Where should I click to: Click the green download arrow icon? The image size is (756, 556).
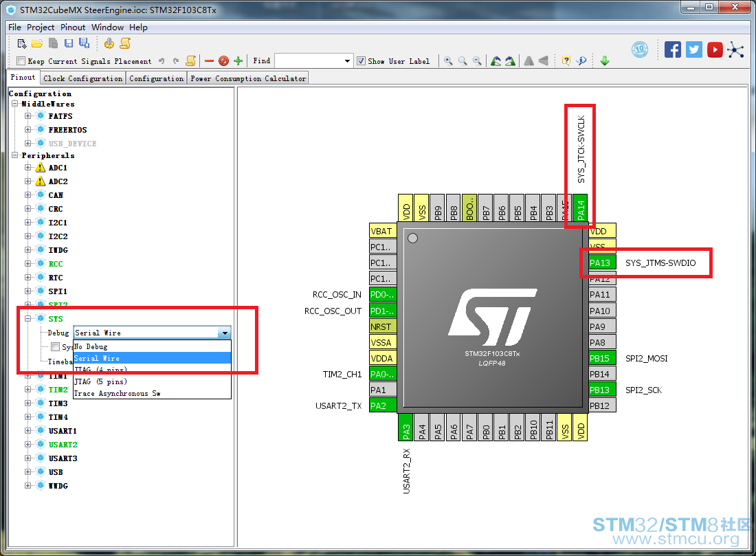605,60
